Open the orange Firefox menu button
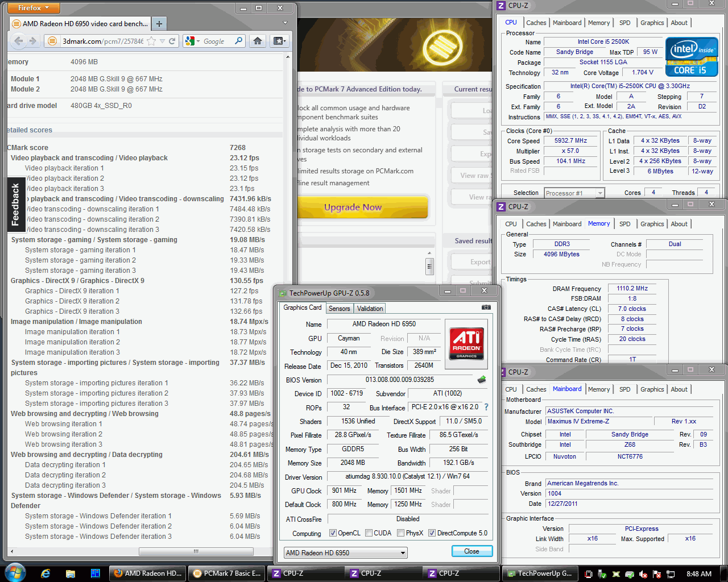The image size is (728, 582). tap(34, 8)
